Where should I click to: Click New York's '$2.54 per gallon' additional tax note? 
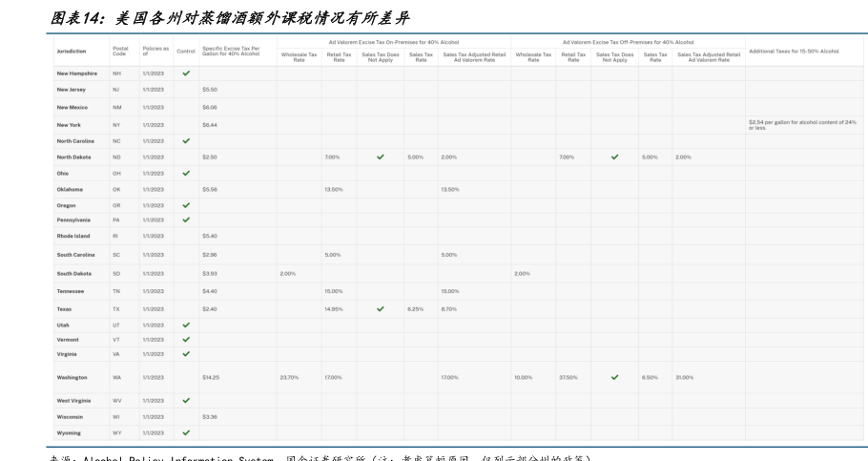pos(802,125)
